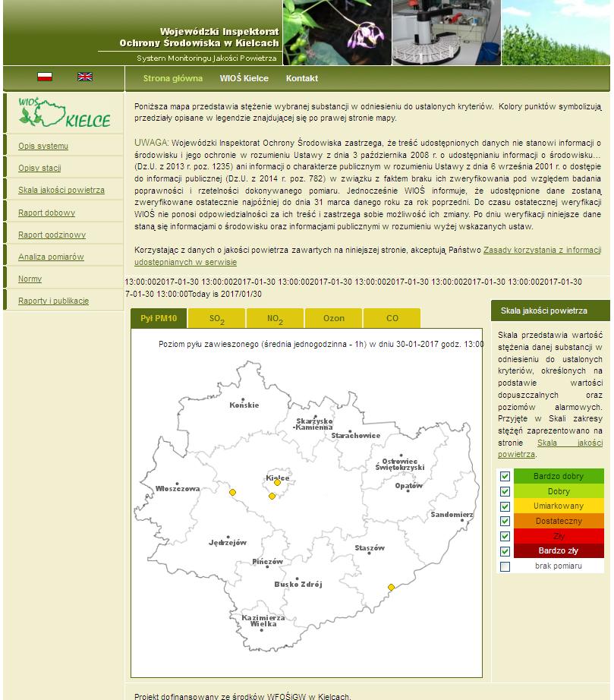The width and height of the screenshot is (614, 700).
Task: Select the Pył PM10 tab
Action: click(159, 318)
